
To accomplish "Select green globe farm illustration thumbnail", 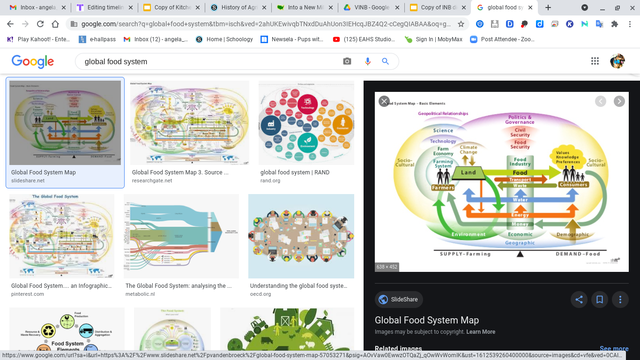I will click(287, 330).
